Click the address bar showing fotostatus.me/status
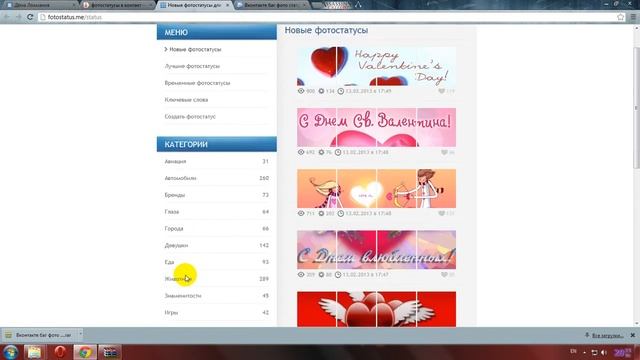Viewport: 640px width, 360px height. coord(327,17)
